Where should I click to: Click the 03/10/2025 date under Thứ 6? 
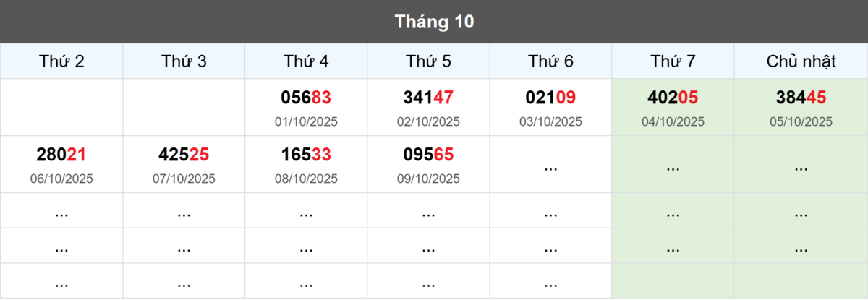point(550,121)
